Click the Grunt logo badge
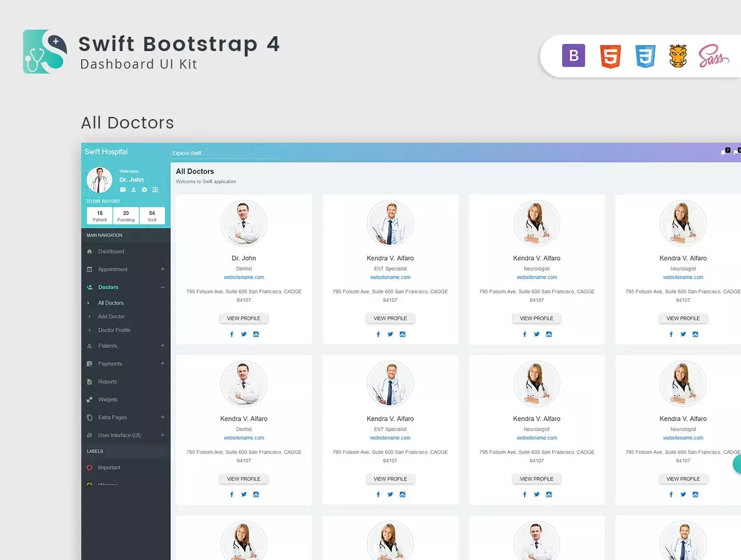The width and height of the screenshot is (741, 560). click(678, 56)
